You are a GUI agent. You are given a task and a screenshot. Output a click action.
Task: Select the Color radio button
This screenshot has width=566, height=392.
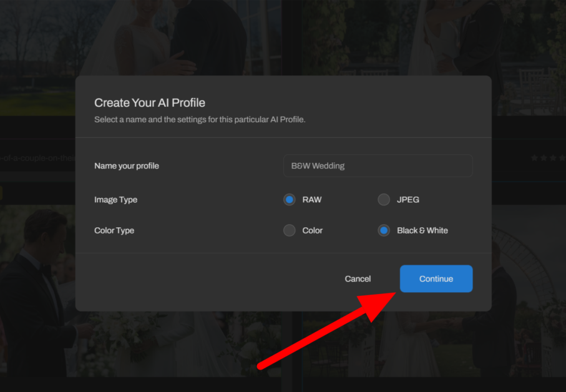click(x=289, y=230)
